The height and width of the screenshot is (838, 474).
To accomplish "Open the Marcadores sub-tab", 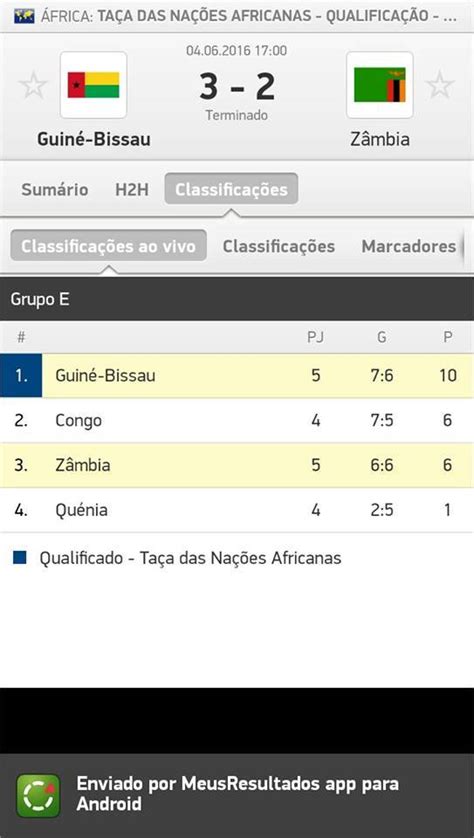I will (x=409, y=246).
